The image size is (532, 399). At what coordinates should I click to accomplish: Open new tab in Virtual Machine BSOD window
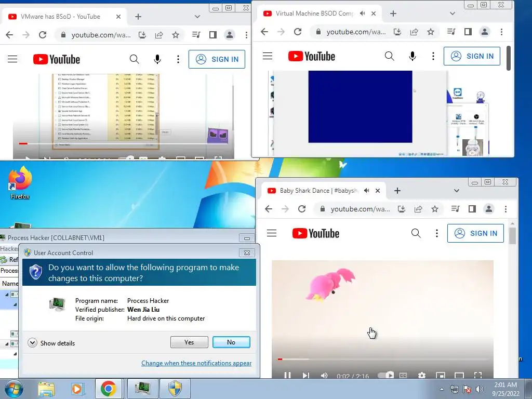tap(393, 14)
